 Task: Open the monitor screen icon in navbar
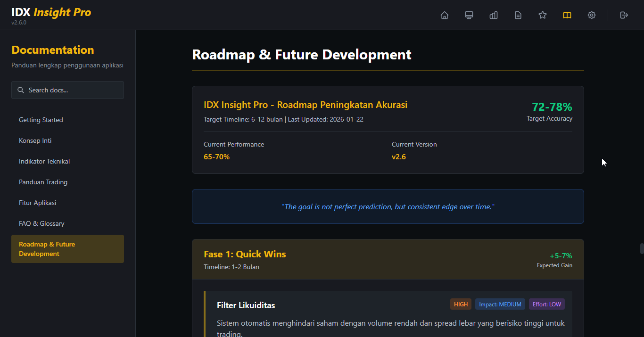pos(469,15)
